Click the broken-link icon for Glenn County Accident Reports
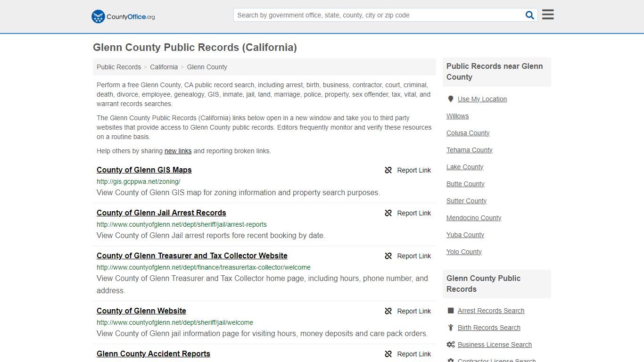Image resolution: width=644 pixels, height=362 pixels. click(x=388, y=354)
